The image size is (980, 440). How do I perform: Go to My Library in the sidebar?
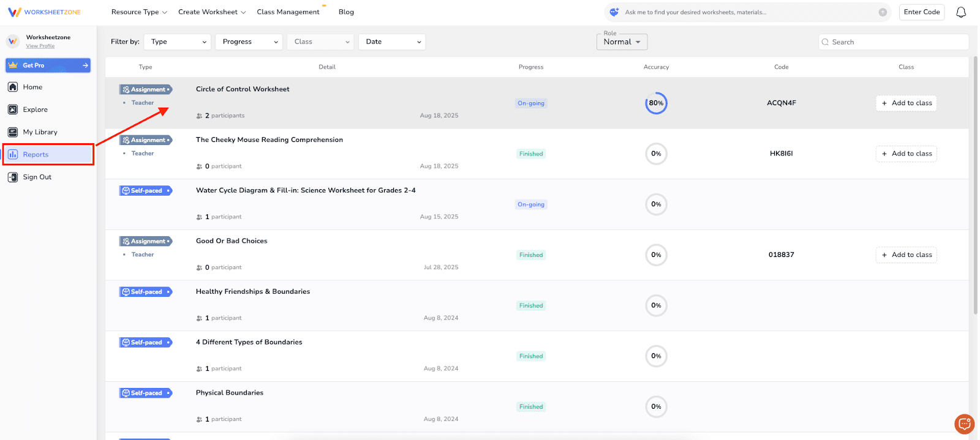(x=40, y=132)
